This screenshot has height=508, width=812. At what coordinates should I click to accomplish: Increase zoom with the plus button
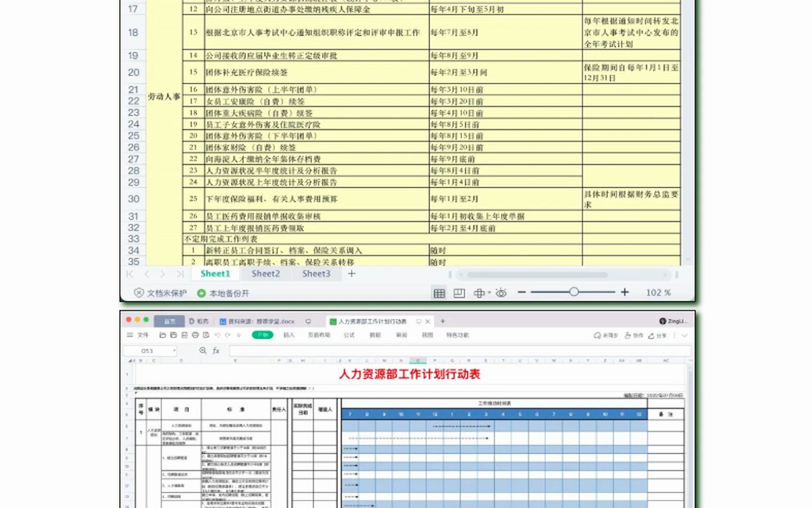click(x=625, y=293)
